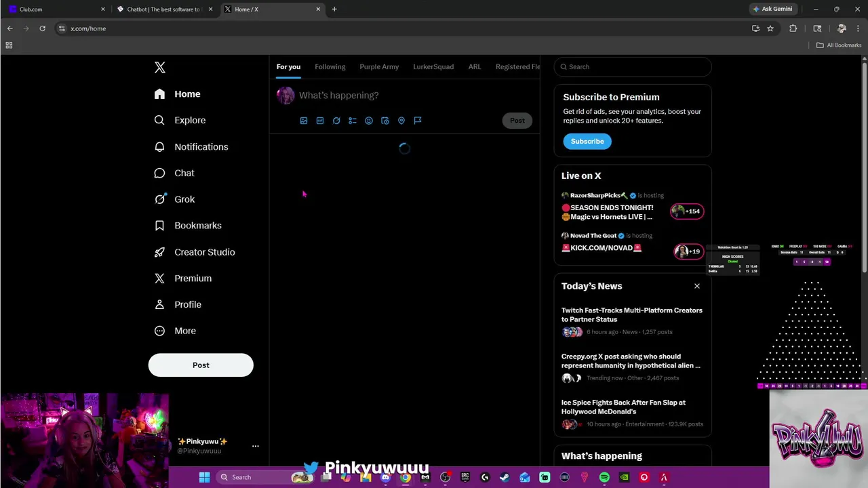Open Notifications bell icon
Image resolution: width=868 pixels, height=488 pixels.
[159, 146]
